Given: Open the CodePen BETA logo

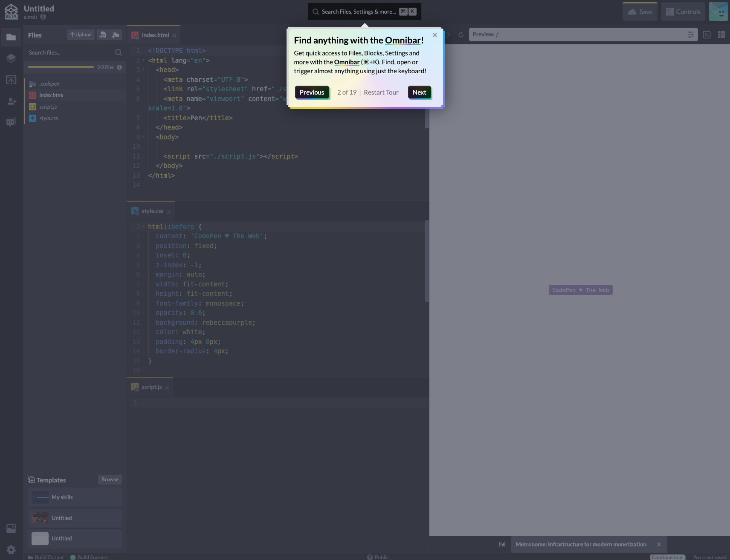Looking at the screenshot, I should tap(11, 12).
